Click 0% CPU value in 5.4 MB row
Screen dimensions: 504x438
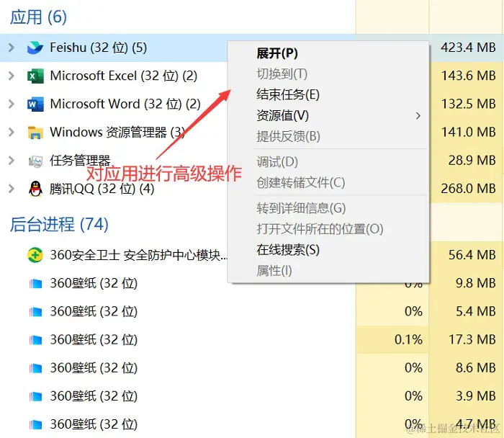[x=414, y=312]
